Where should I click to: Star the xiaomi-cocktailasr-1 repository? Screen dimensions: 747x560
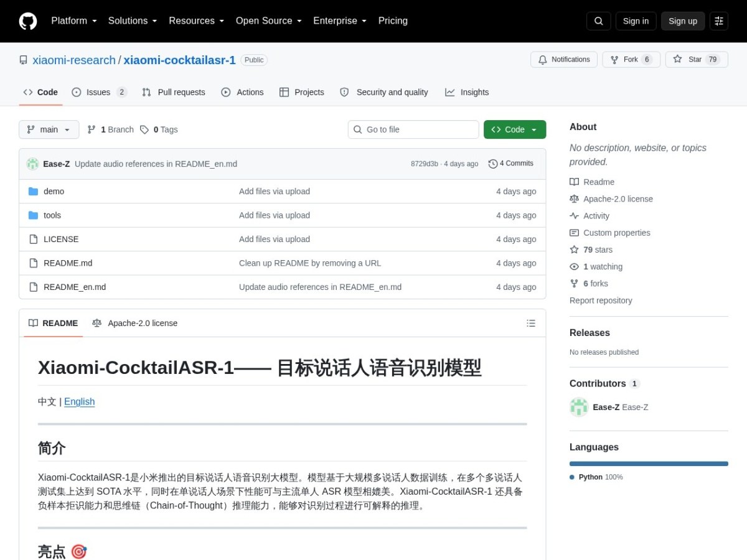tap(697, 60)
